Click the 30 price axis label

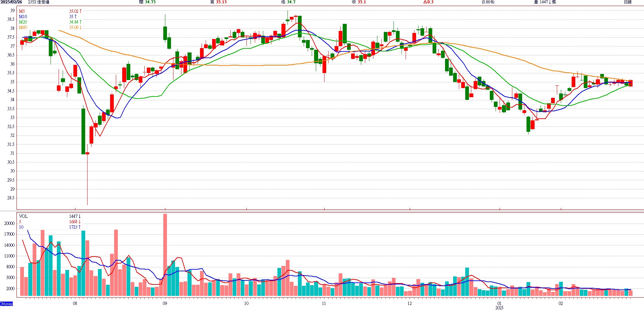click(x=12, y=171)
